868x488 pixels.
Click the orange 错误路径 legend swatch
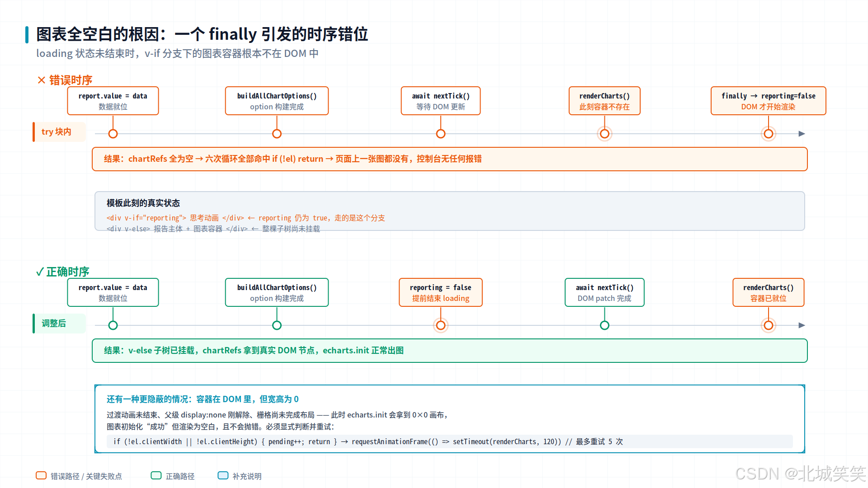pyautogui.click(x=41, y=475)
